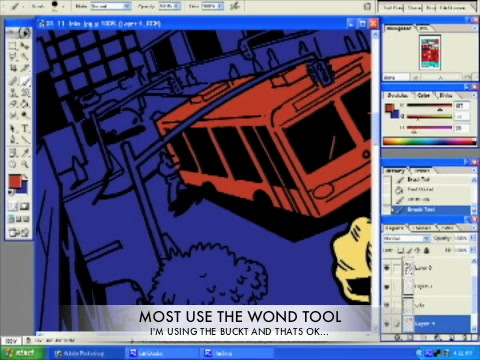Click the red foreground color swatch
Viewport: 480px width, 360px height.
[x=15, y=182]
